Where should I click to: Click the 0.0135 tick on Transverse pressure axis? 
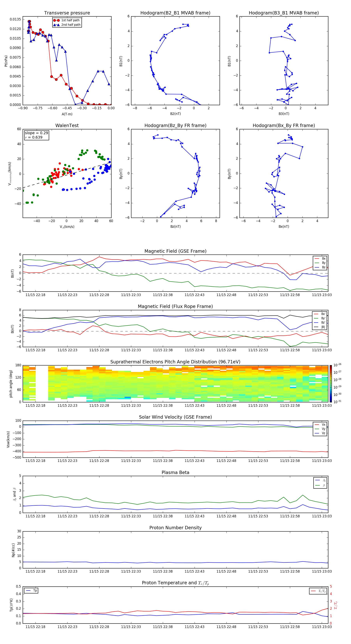click(x=15, y=20)
